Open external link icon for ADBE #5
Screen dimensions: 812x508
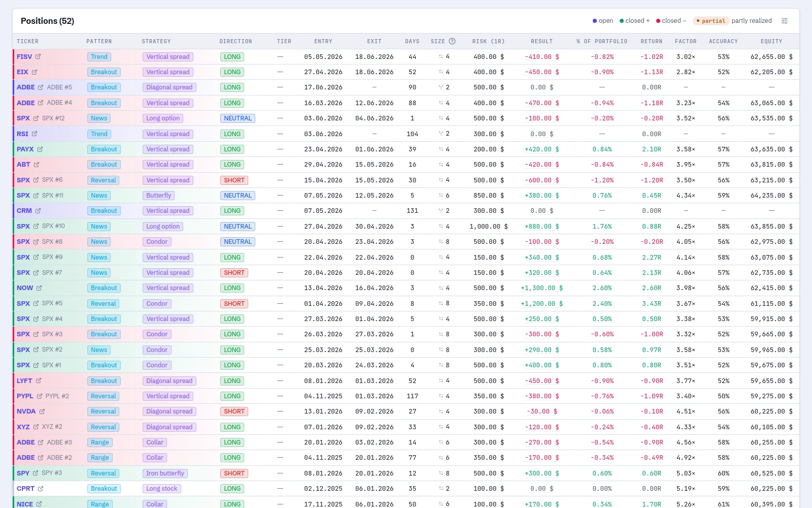[x=41, y=87]
